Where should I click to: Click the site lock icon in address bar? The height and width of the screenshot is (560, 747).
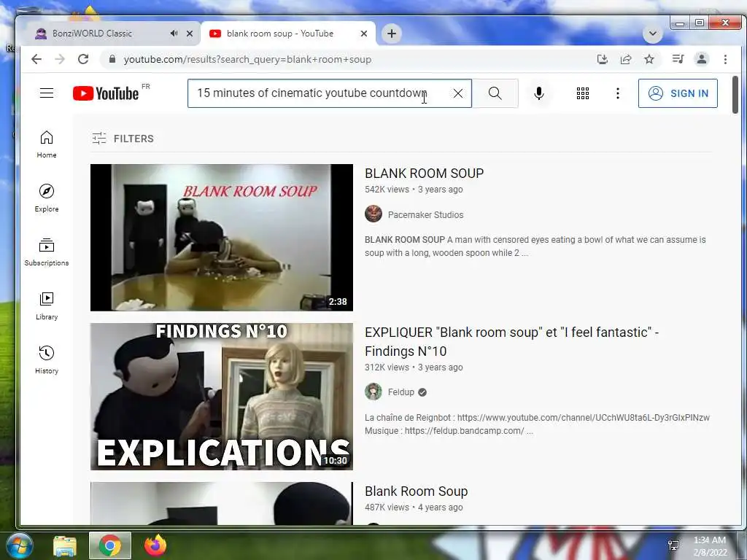112,59
